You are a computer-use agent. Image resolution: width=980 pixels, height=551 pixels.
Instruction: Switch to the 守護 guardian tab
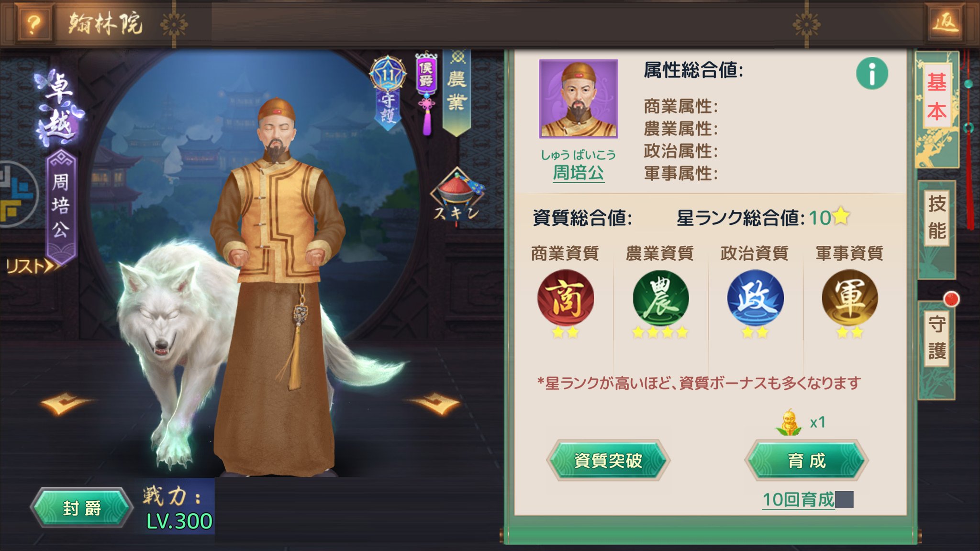[x=937, y=338]
